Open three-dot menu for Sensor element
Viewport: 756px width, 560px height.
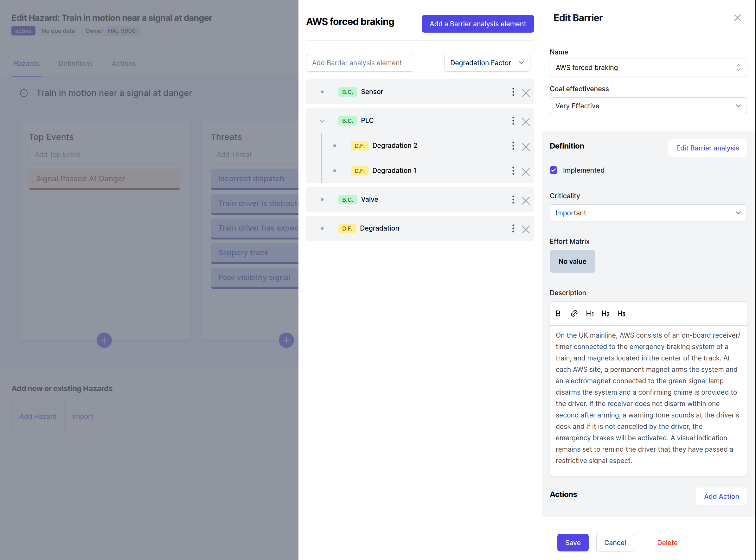point(513,92)
